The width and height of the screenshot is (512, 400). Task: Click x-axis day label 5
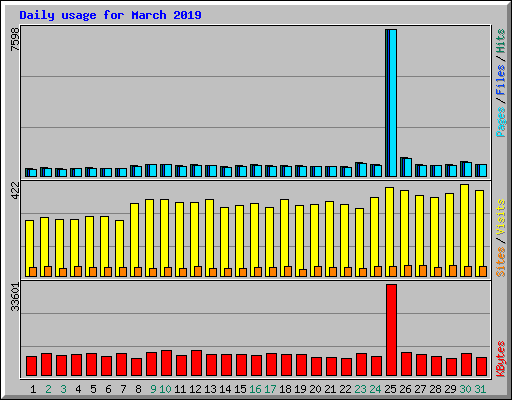pos(93,389)
